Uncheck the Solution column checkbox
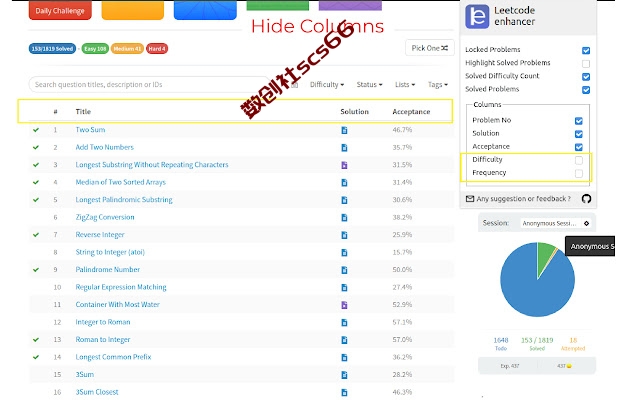This screenshot has height=400, width=640. 578,134
